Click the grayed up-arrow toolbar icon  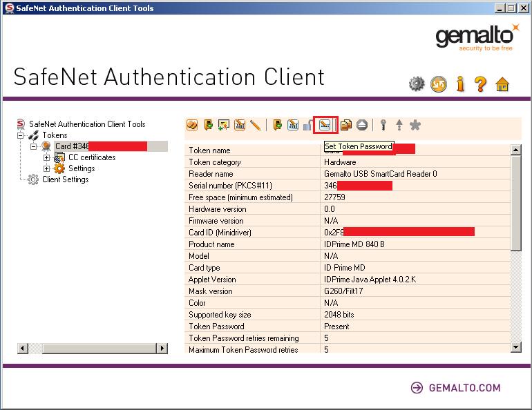tap(399, 125)
